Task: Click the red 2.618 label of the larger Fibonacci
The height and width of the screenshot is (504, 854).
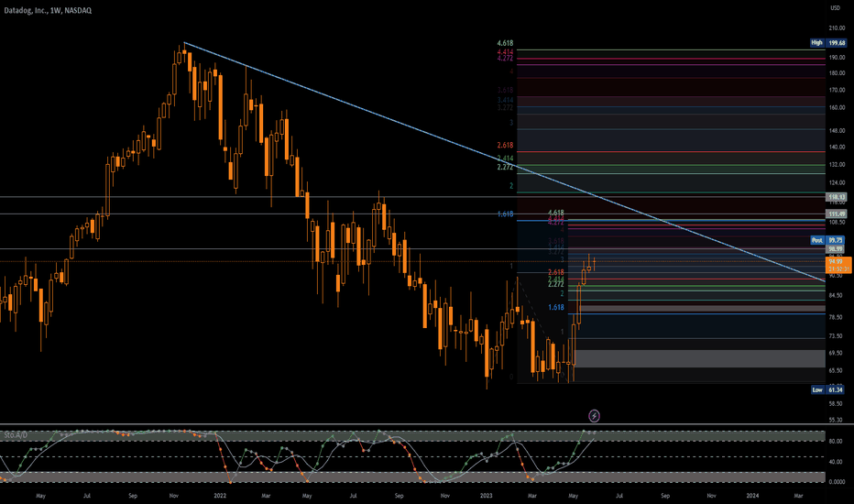Action: click(x=505, y=146)
